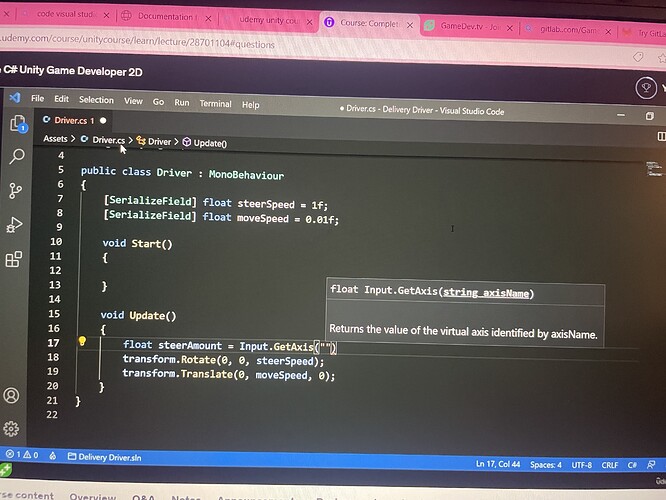Click the Start() method name
The width and height of the screenshot is (666, 500).
click(152, 243)
